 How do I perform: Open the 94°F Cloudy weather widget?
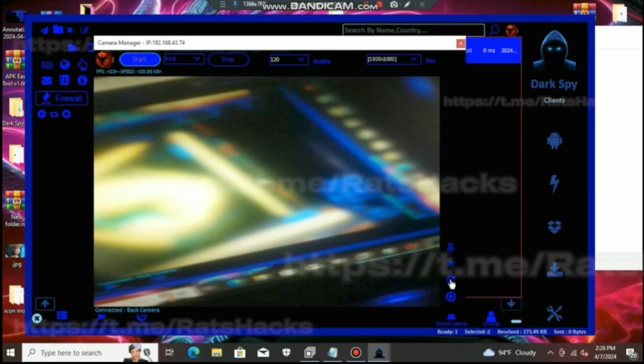coord(510,353)
